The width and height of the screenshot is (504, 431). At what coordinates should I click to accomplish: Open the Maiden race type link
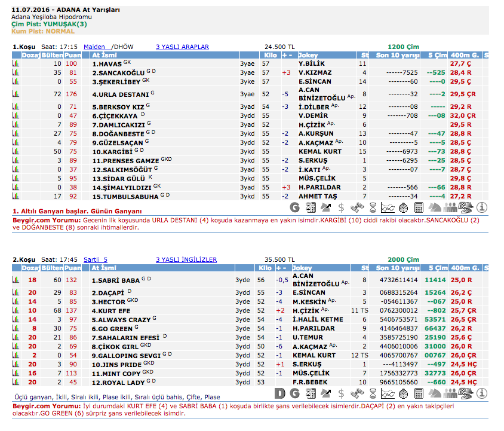(x=94, y=47)
